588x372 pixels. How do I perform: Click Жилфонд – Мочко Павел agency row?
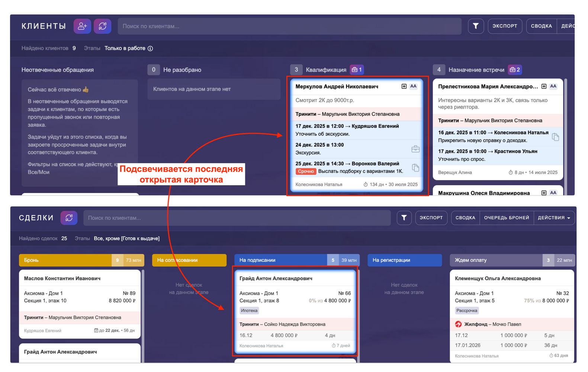[x=512, y=324]
